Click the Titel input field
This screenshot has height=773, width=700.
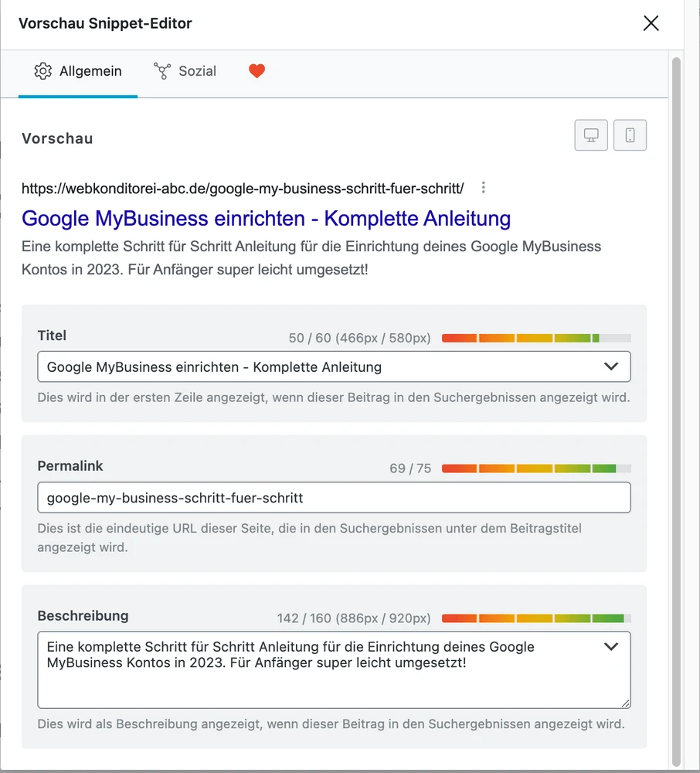click(334, 366)
